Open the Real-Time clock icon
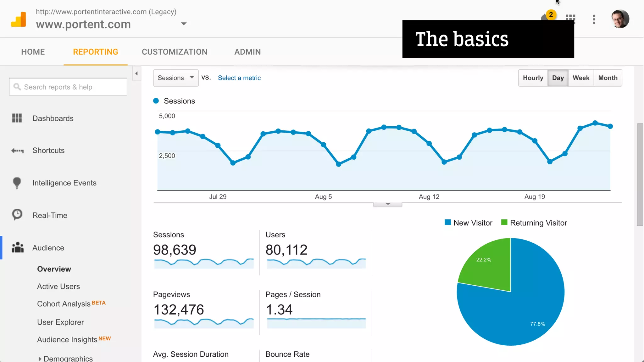This screenshot has width=644, height=362. click(17, 215)
